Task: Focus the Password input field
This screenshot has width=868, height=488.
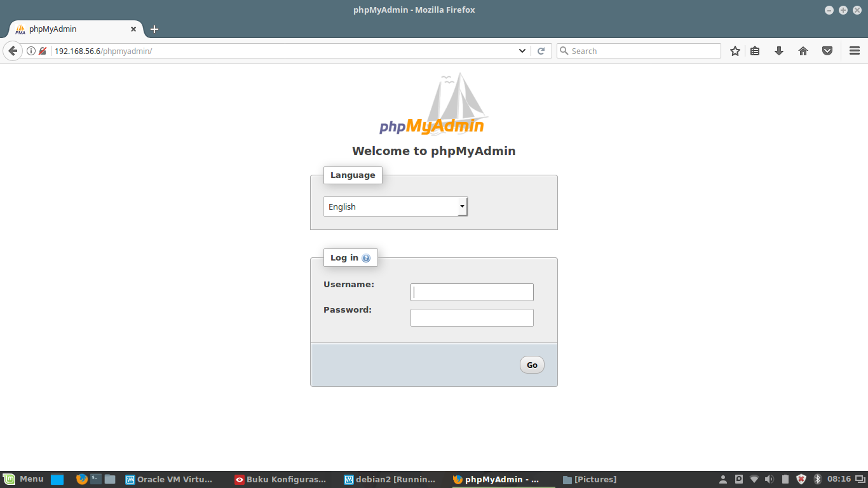Action: click(472, 318)
